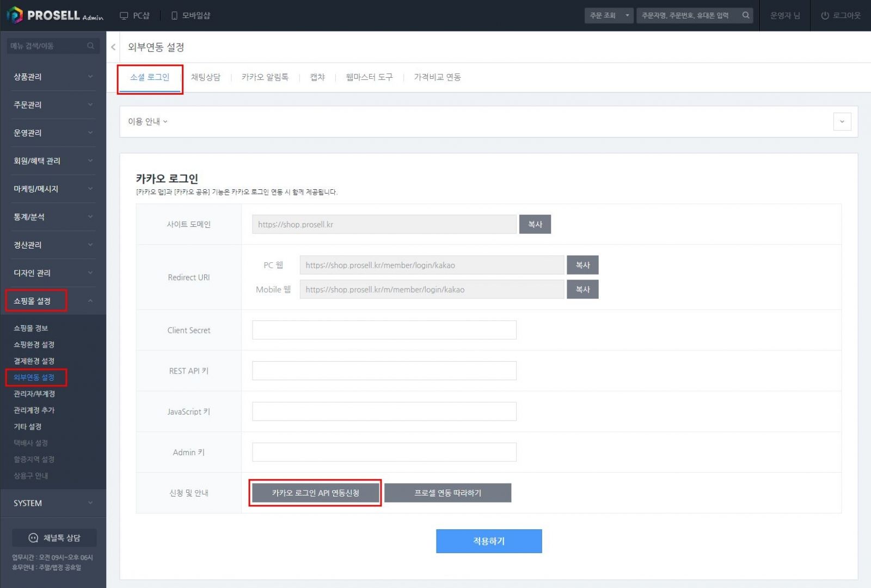Open 택배사 설정 submenu item
This screenshot has width=871, height=588.
click(x=30, y=443)
